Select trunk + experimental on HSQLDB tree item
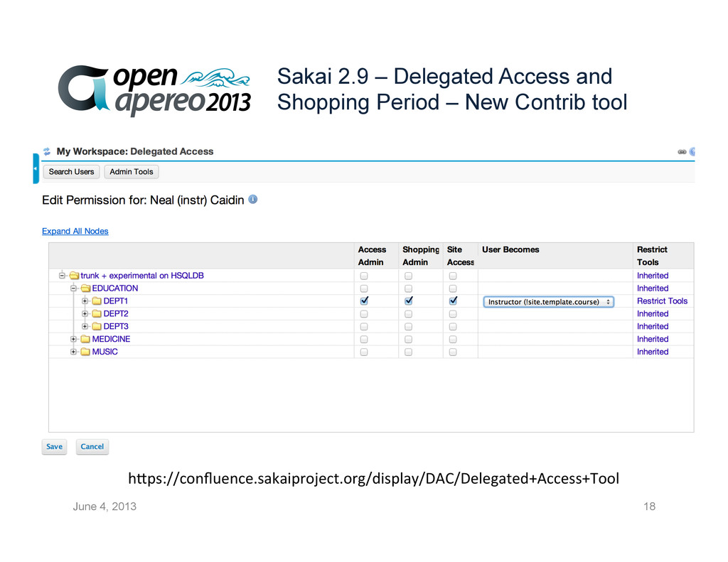Viewport: 728px width, 562px height. [x=142, y=276]
